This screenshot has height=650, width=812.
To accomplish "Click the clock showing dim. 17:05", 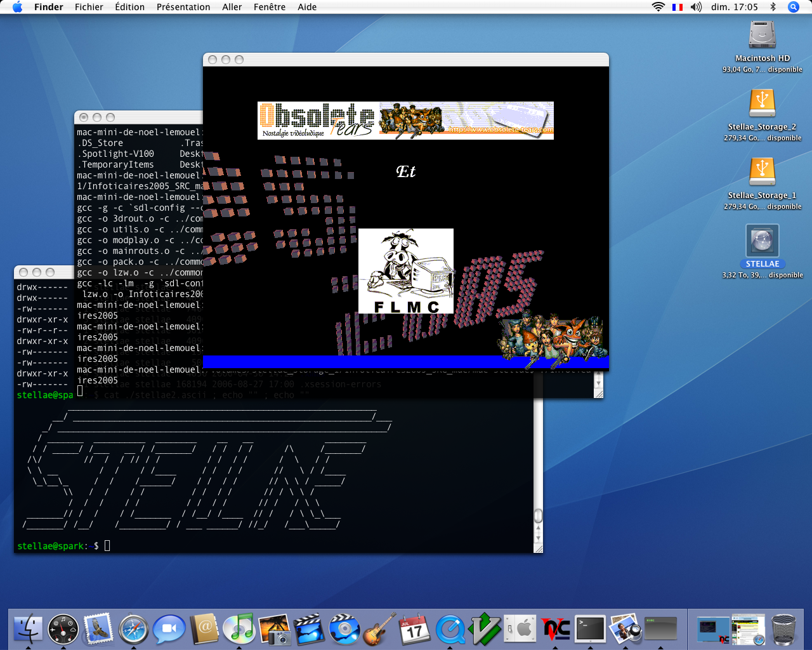I will tap(735, 7).
